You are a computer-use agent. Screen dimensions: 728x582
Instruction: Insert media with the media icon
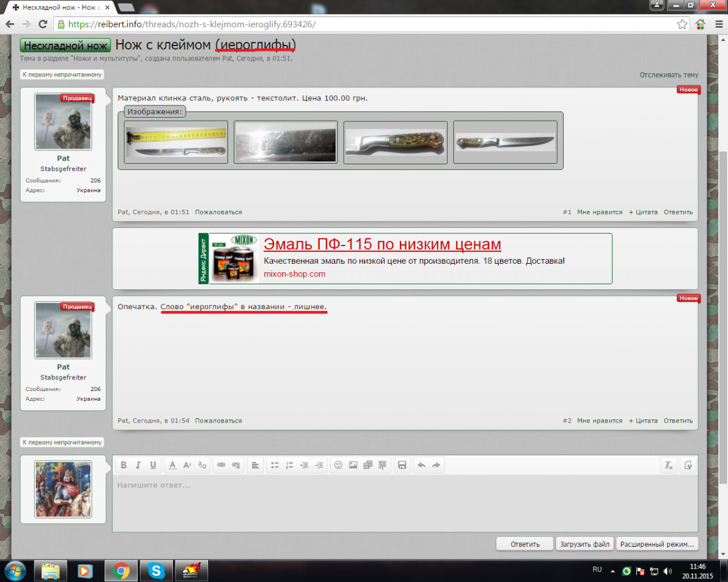click(368, 465)
